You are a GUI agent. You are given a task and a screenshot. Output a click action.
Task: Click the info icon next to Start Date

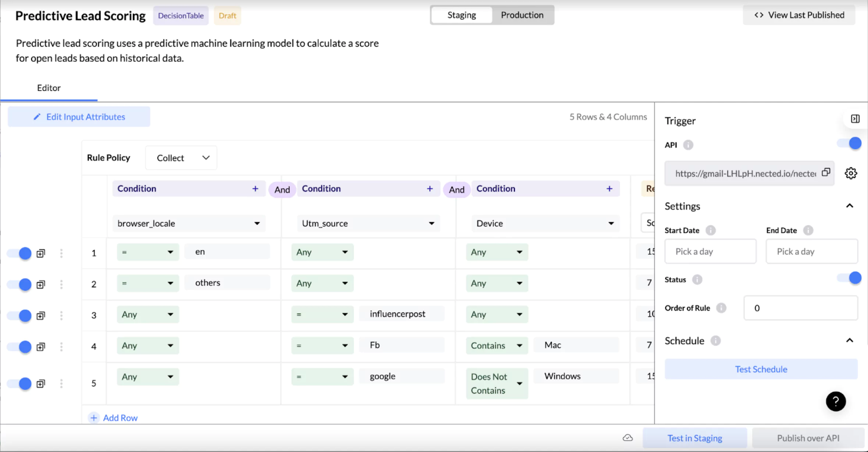click(x=710, y=230)
